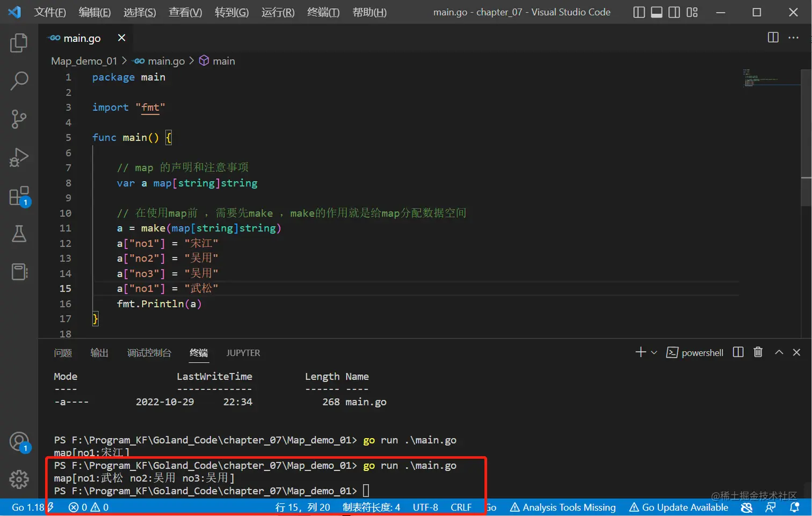This screenshot has height=516, width=812.
Task: Switch to the 调试控制台 panel tab
Action: point(149,353)
